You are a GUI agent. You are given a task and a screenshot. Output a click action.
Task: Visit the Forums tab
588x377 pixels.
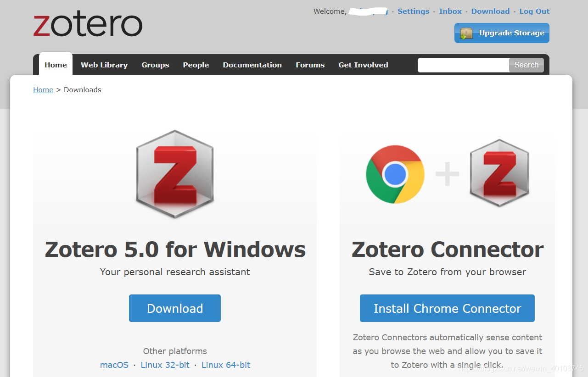point(310,65)
